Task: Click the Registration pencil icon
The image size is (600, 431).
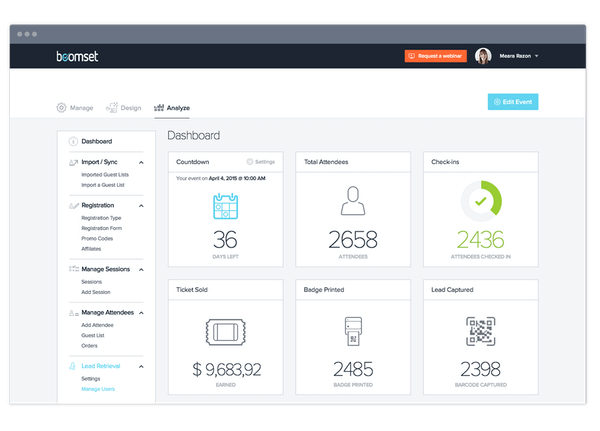Action: (74, 206)
